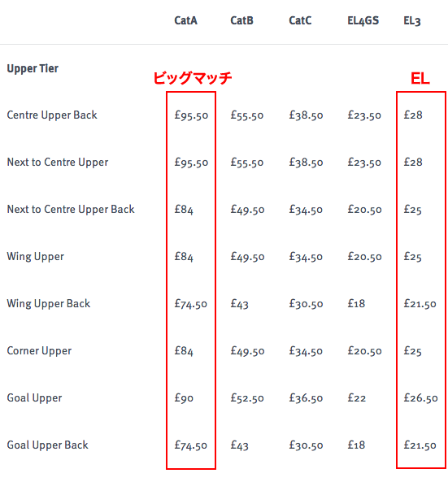Click the red EL annotation label
Screen dimensions: 448x482
click(420, 79)
